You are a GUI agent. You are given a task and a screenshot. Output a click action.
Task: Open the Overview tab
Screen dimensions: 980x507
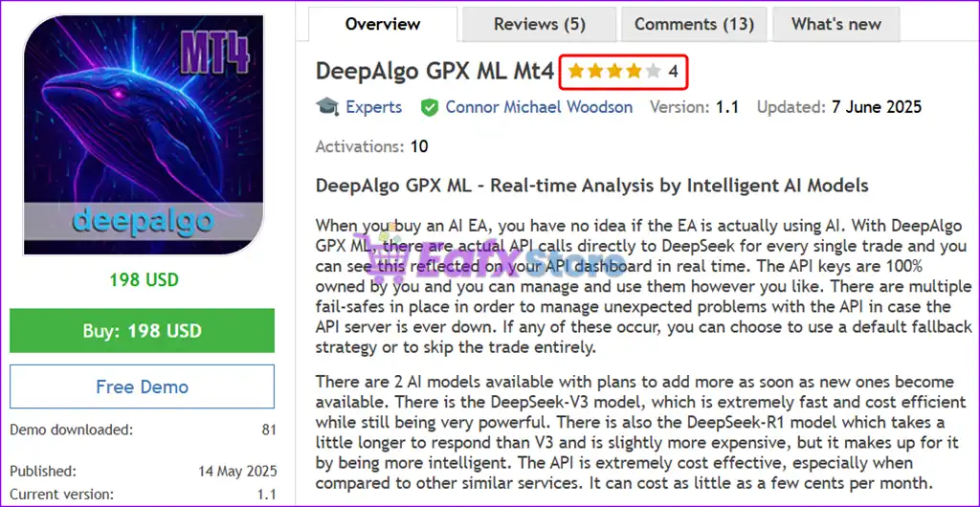pos(383,24)
